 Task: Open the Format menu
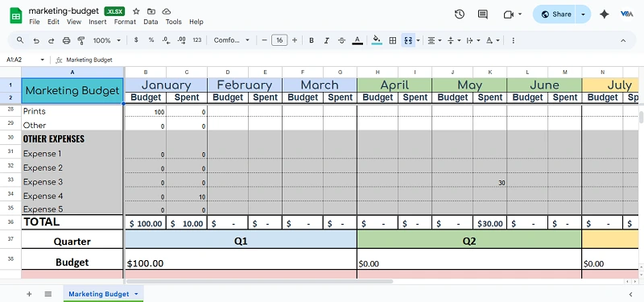point(125,22)
